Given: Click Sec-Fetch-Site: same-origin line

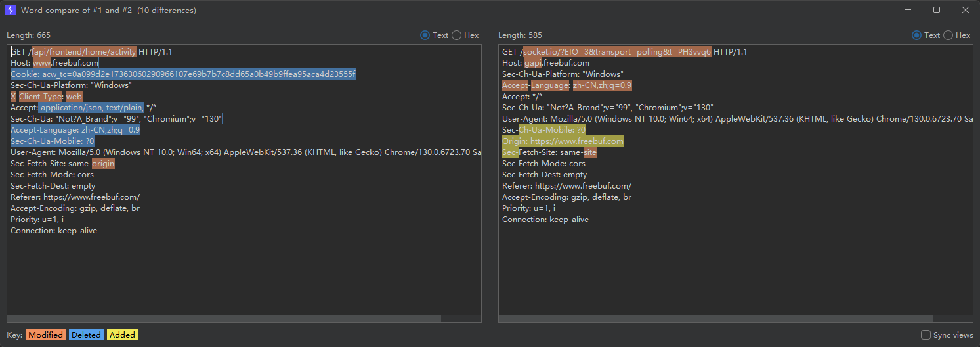Looking at the screenshot, I should pos(62,164).
